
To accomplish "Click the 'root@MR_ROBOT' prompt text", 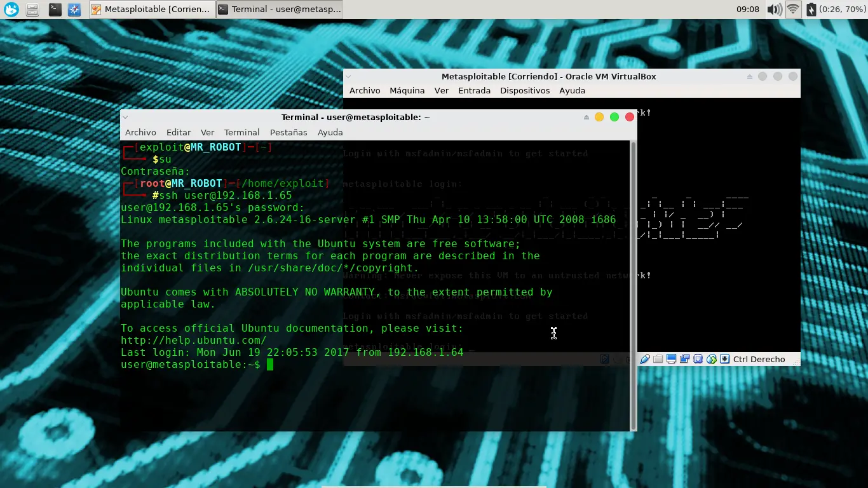I will tap(181, 184).
